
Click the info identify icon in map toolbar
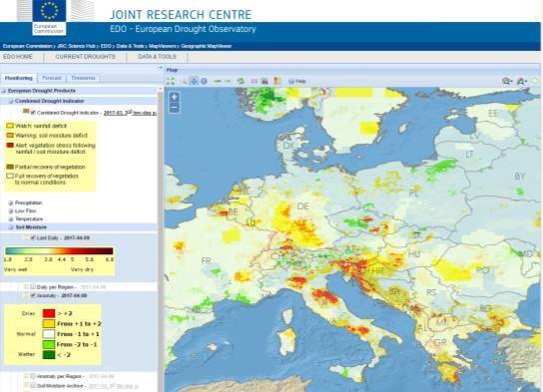(204, 82)
